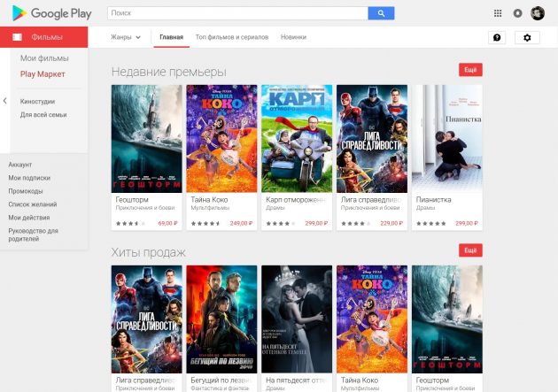Viewport: 558px width, 392px height.
Task: Open Промокоды link
Action: [26, 191]
